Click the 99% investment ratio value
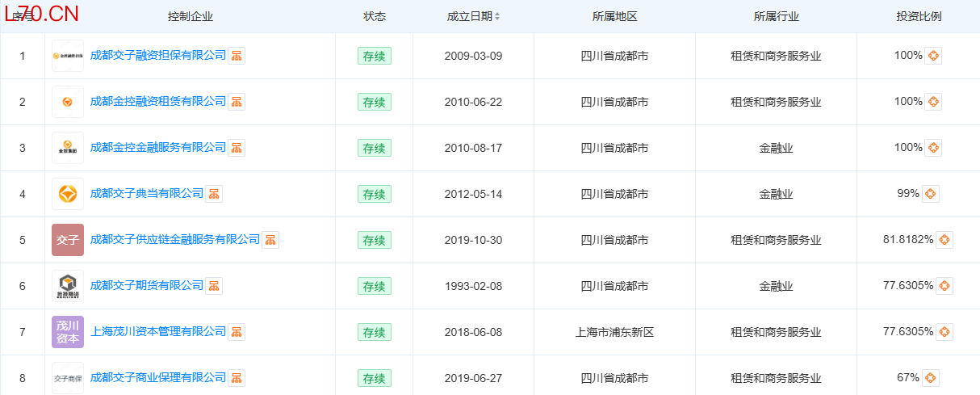This screenshot has height=395, width=980. [x=908, y=194]
